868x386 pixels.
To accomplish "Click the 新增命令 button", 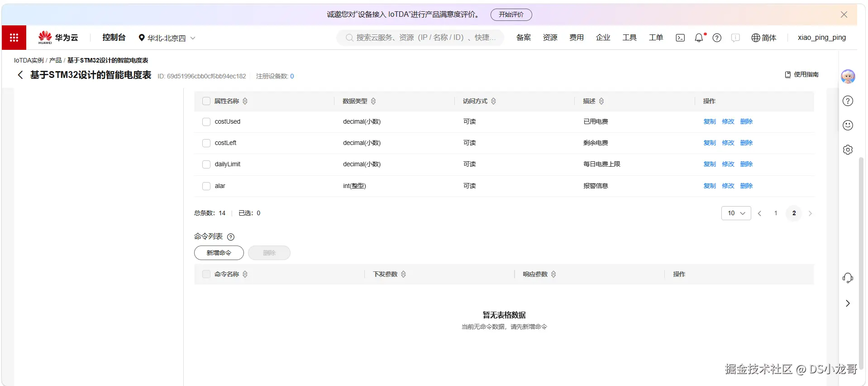I will [x=219, y=253].
